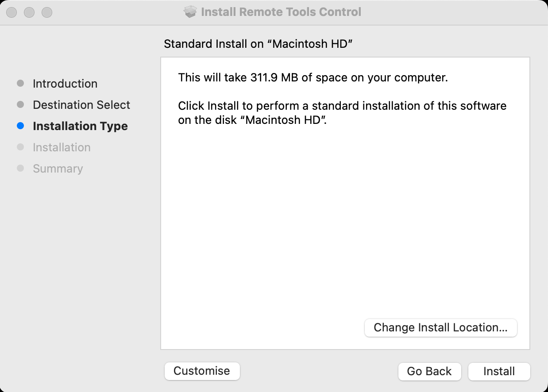Click the Summary step label
Viewport: 548px width, 392px height.
click(58, 169)
